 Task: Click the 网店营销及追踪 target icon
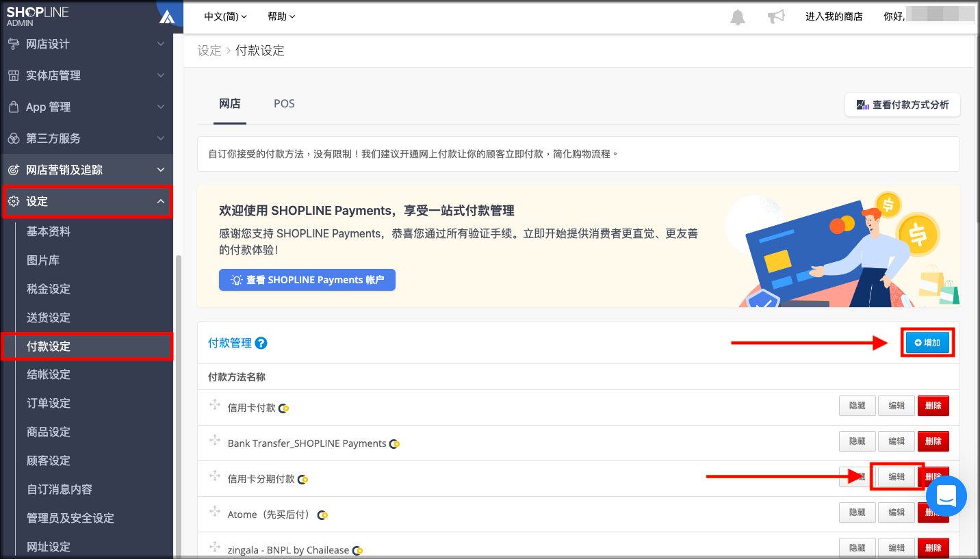pyautogui.click(x=14, y=170)
